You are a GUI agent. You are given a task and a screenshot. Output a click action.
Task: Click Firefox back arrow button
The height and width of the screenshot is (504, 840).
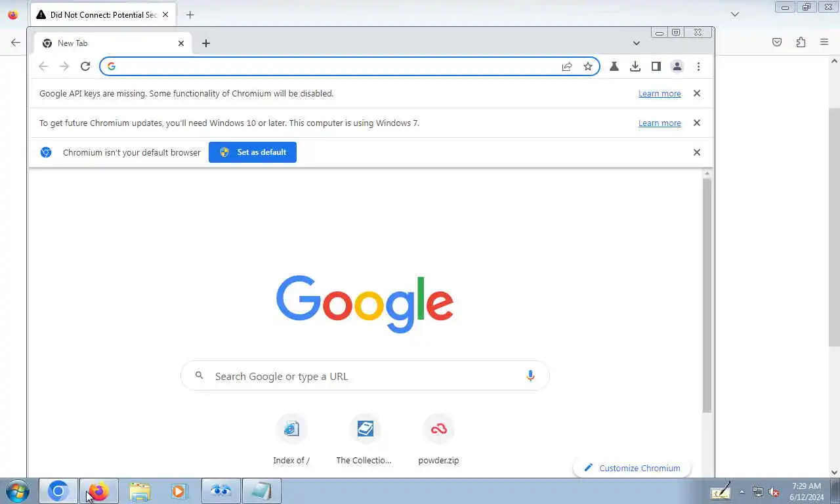16,42
